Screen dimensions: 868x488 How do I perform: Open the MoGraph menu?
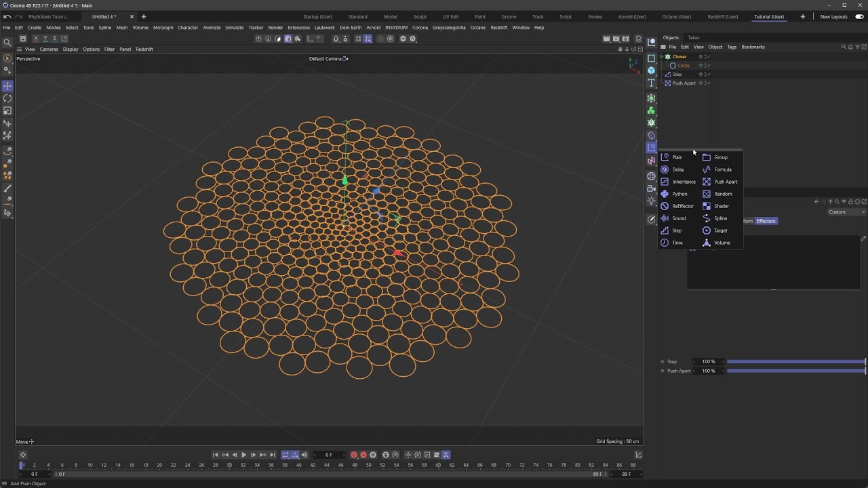[163, 28]
